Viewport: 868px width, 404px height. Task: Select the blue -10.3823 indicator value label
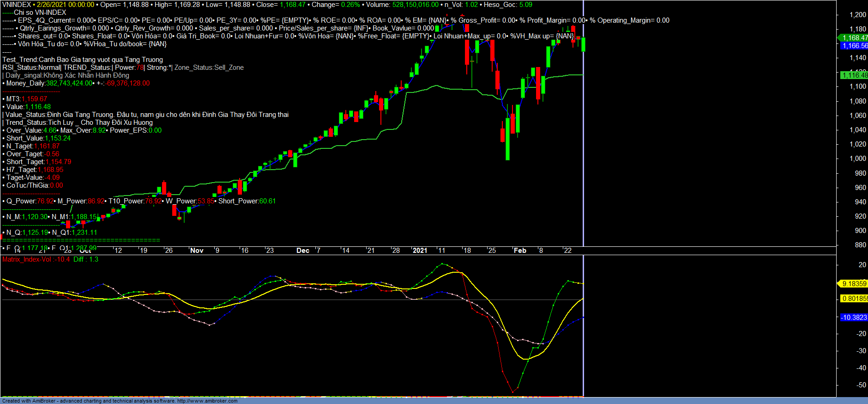[854, 318]
